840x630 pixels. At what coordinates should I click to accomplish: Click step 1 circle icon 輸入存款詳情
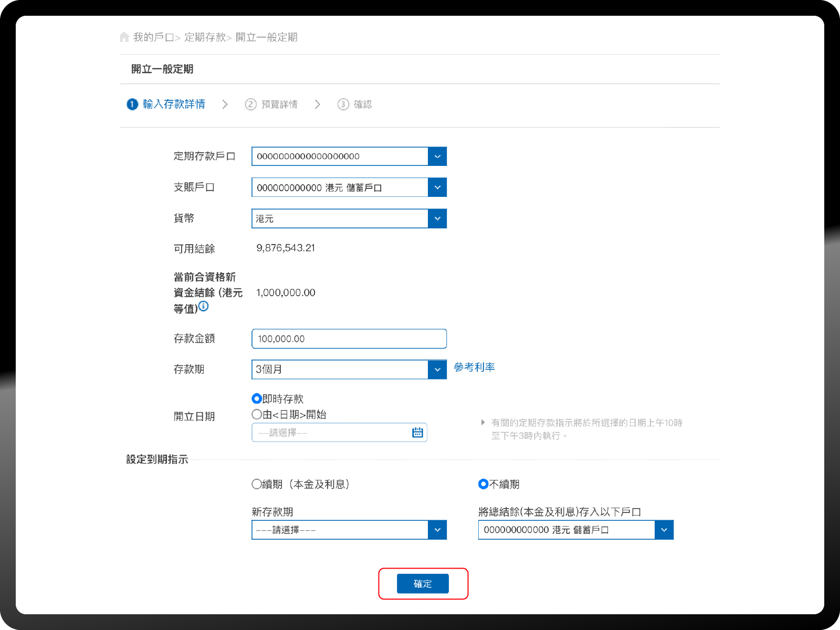point(132,104)
